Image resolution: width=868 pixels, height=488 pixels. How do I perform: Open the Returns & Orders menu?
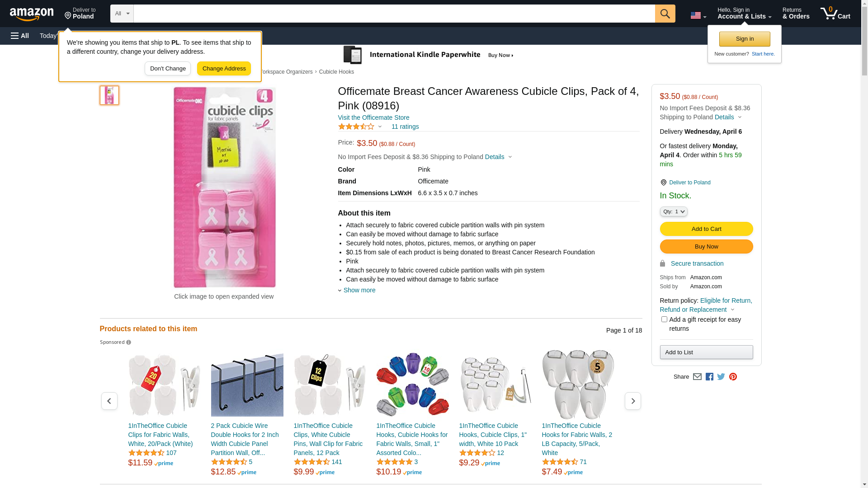pos(796,14)
